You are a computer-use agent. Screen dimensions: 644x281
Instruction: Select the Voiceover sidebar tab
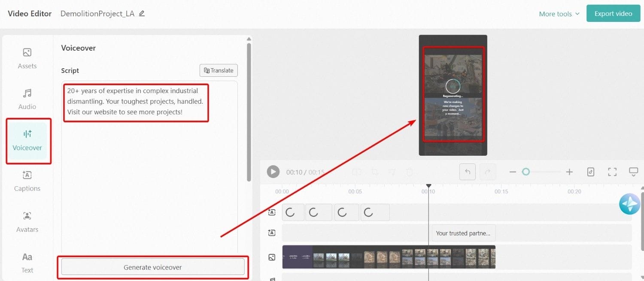[27, 140]
